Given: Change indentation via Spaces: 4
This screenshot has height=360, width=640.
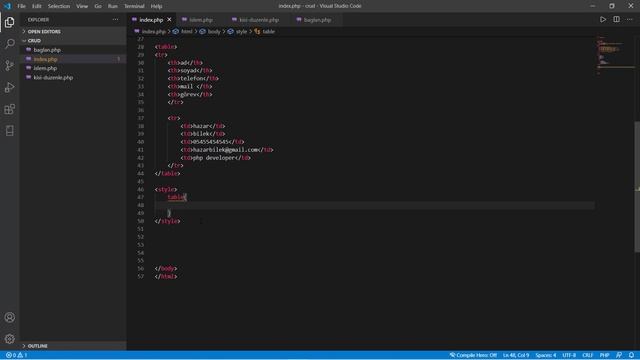Looking at the screenshot, I should click(x=546, y=355).
